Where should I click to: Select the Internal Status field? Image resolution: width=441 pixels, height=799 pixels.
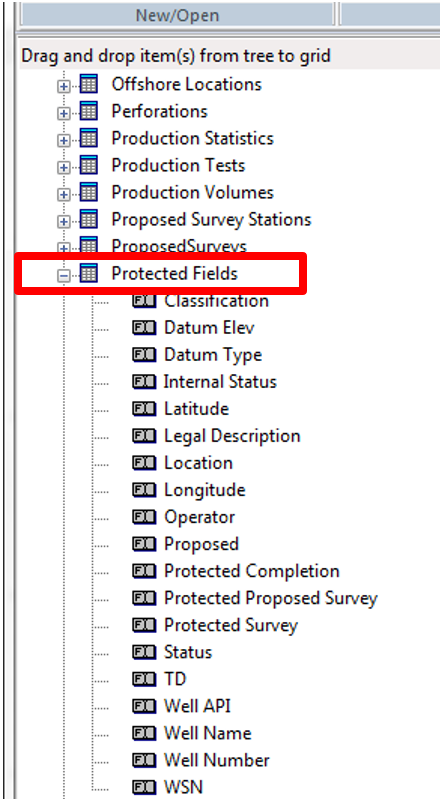click(x=220, y=382)
